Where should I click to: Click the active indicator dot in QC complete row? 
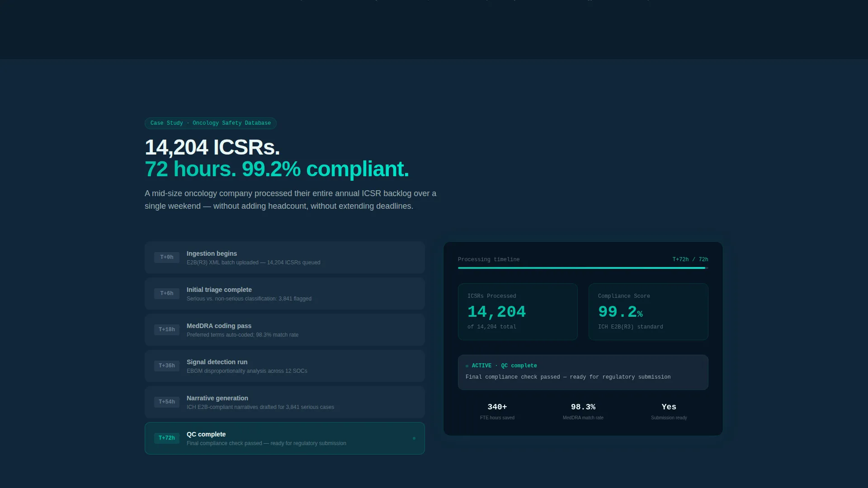point(414,438)
